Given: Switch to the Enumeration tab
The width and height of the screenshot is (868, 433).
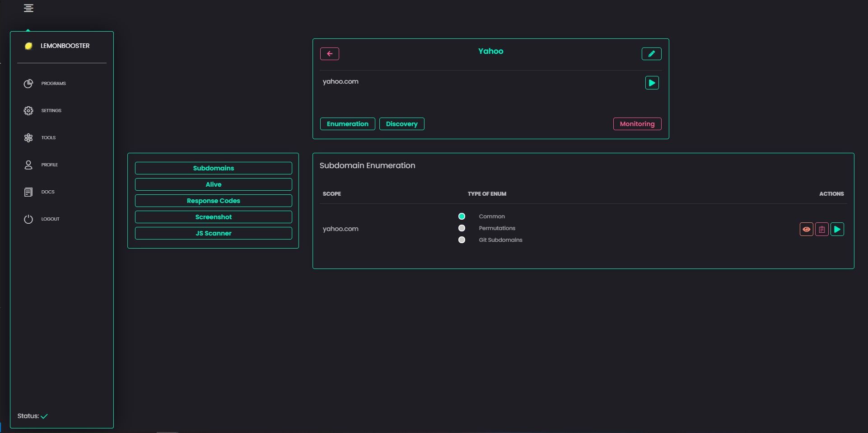Looking at the screenshot, I should [348, 124].
